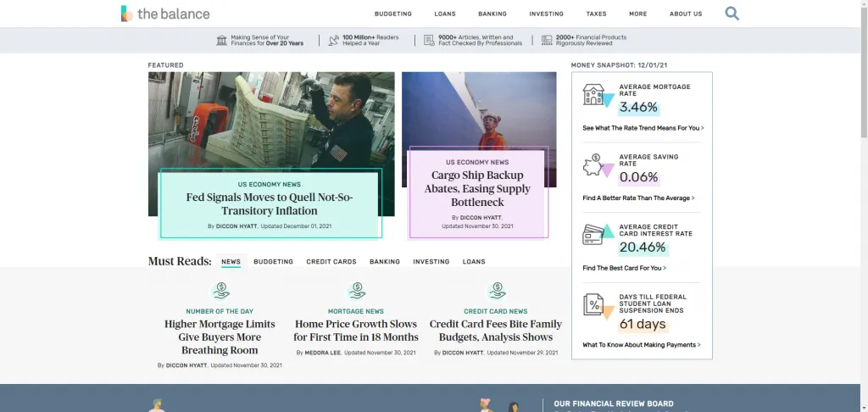This screenshot has width=868, height=412.
Task: Expand the More menu in top navigation
Action: click(x=637, y=14)
